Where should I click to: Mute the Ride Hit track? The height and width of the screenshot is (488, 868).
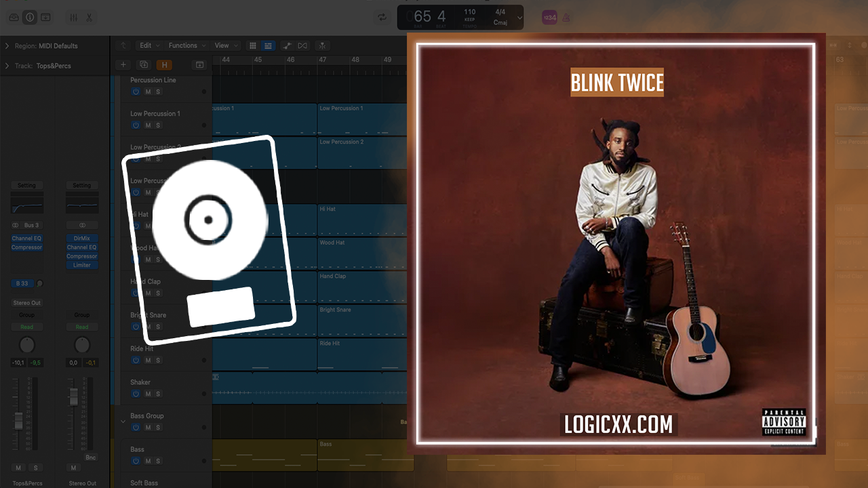click(x=148, y=360)
